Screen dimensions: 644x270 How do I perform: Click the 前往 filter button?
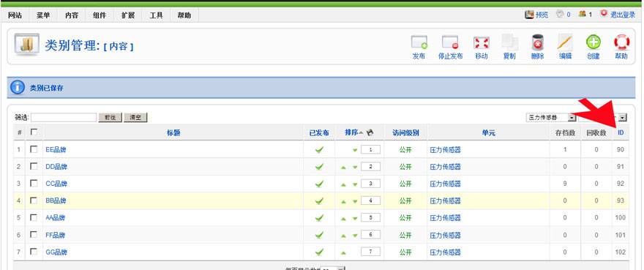[110, 118]
